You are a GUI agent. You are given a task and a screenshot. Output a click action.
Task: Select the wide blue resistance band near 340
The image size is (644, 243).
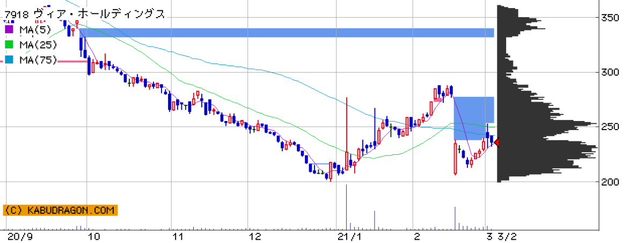(x=287, y=33)
